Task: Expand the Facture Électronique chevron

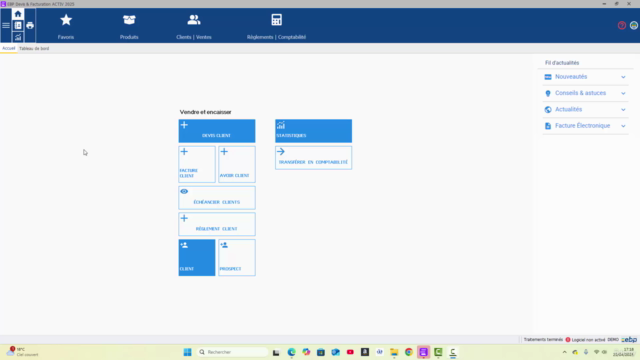Action: coord(623,126)
